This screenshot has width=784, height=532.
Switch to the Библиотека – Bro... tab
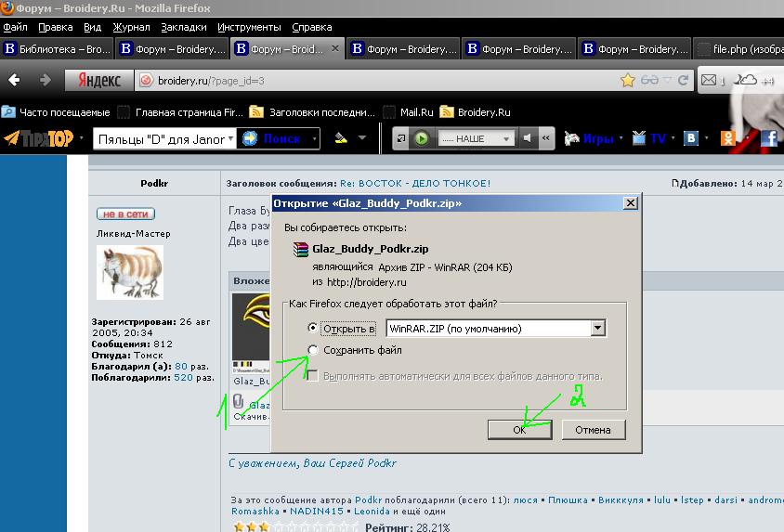click(57, 49)
